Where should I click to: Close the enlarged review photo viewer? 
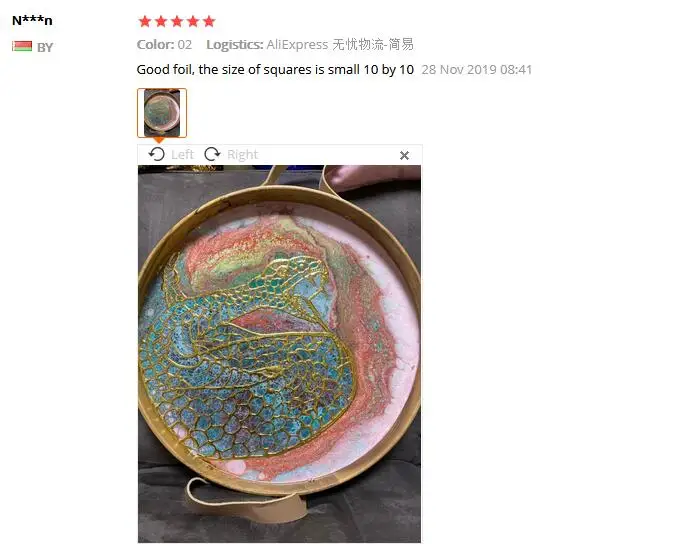point(404,155)
